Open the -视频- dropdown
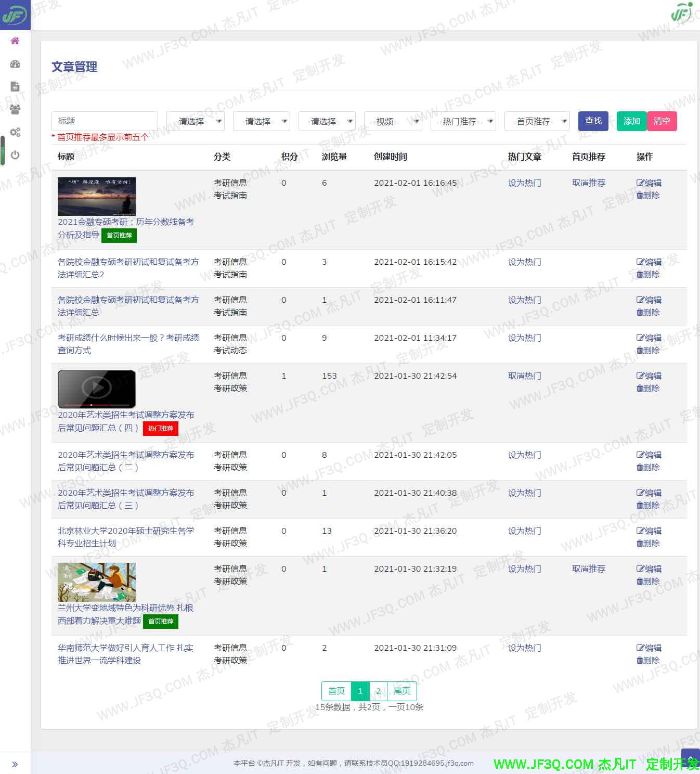Screen dimensions: 700x774 pos(393,121)
